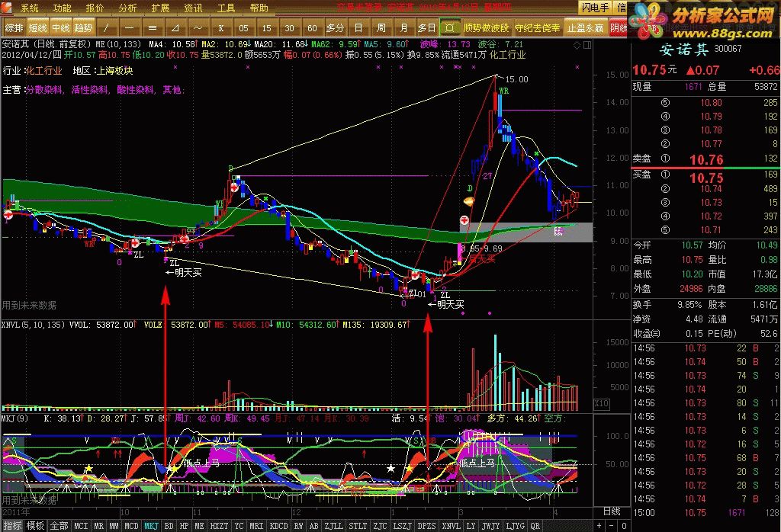Click the 闪电手 quick trade button
The width and height of the screenshot is (781, 532).
point(595,8)
